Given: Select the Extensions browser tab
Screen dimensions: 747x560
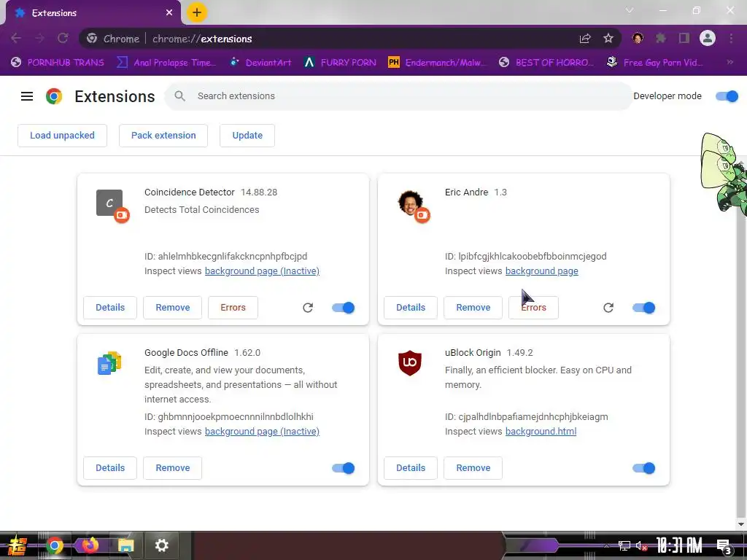Looking at the screenshot, I should (93, 13).
